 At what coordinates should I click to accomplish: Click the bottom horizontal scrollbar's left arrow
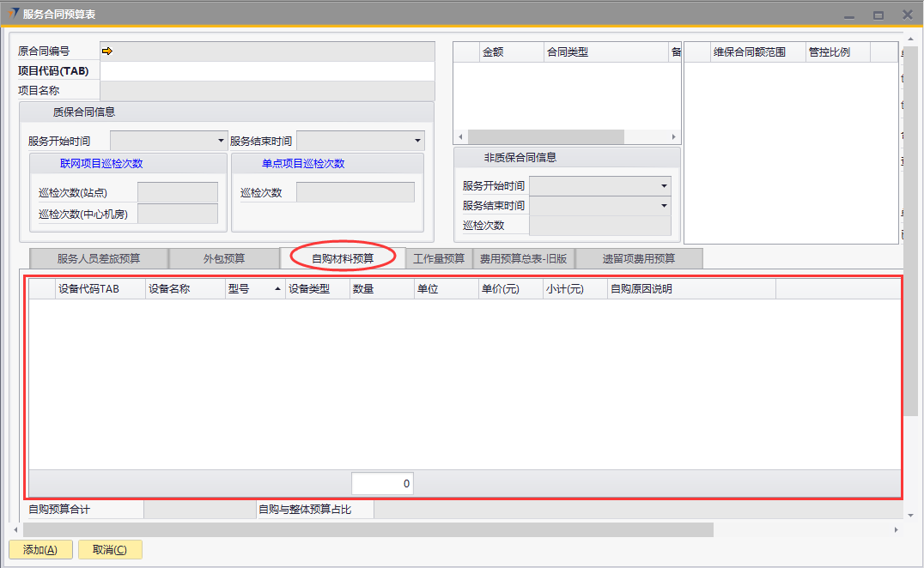click(15, 530)
